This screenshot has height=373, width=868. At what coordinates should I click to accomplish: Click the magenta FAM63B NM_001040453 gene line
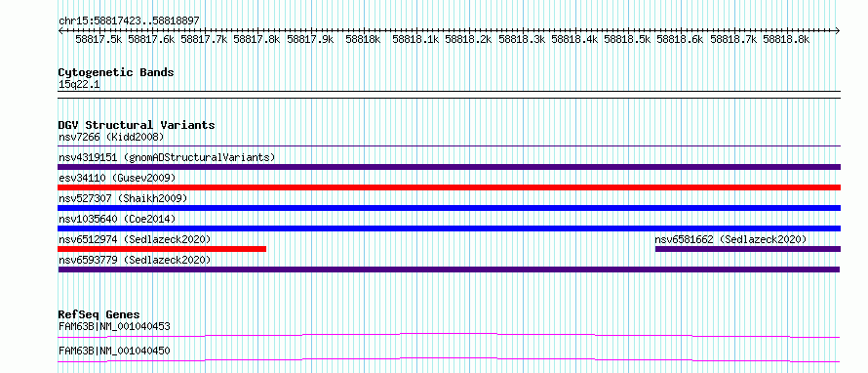449,335
